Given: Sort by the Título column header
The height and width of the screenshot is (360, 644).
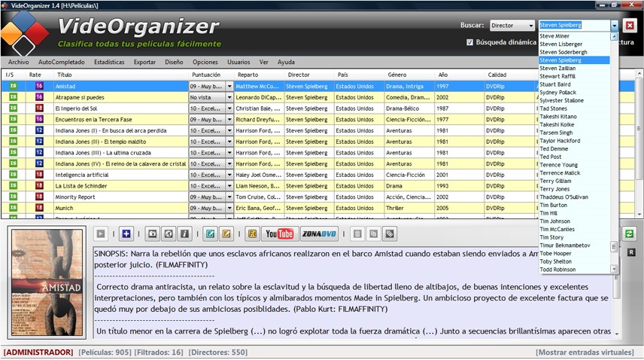Looking at the screenshot, I should 121,75.
